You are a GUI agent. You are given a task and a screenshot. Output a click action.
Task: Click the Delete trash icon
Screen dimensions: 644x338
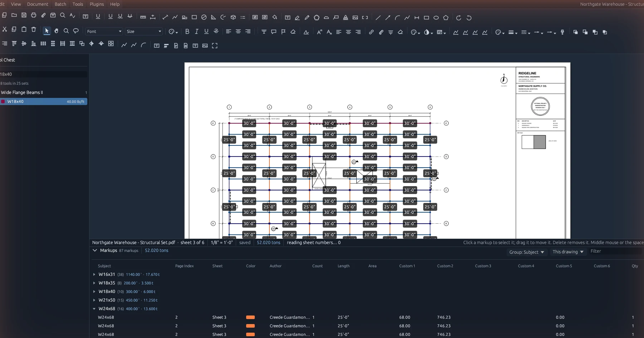34,29
